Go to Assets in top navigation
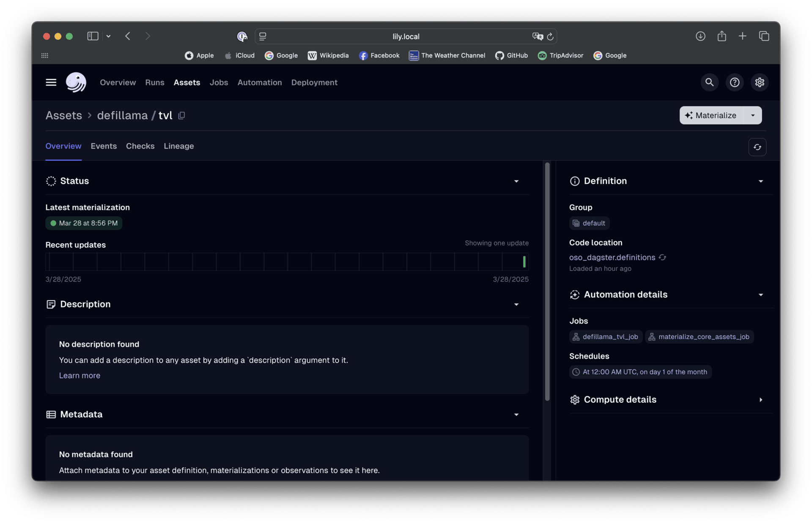 pyautogui.click(x=187, y=83)
